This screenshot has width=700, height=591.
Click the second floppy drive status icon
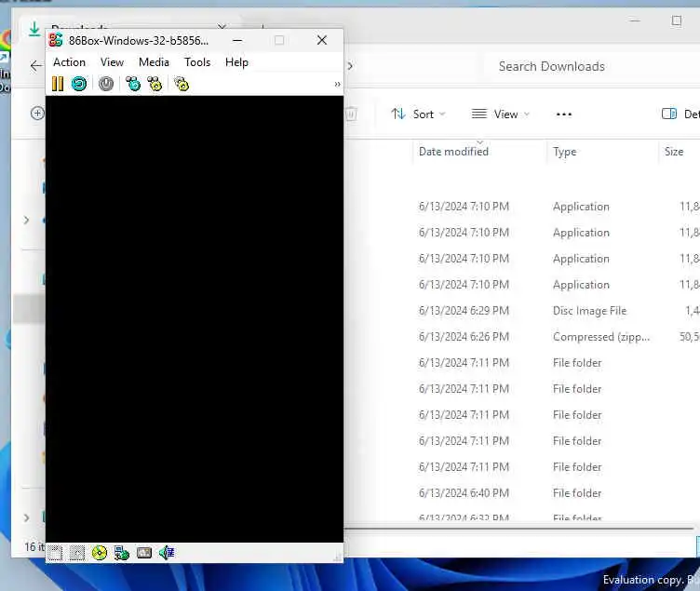pyautogui.click(x=76, y=553)
